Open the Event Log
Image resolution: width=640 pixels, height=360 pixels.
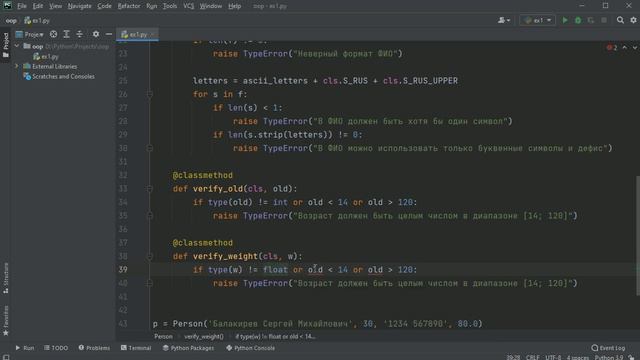coord(608,348)
